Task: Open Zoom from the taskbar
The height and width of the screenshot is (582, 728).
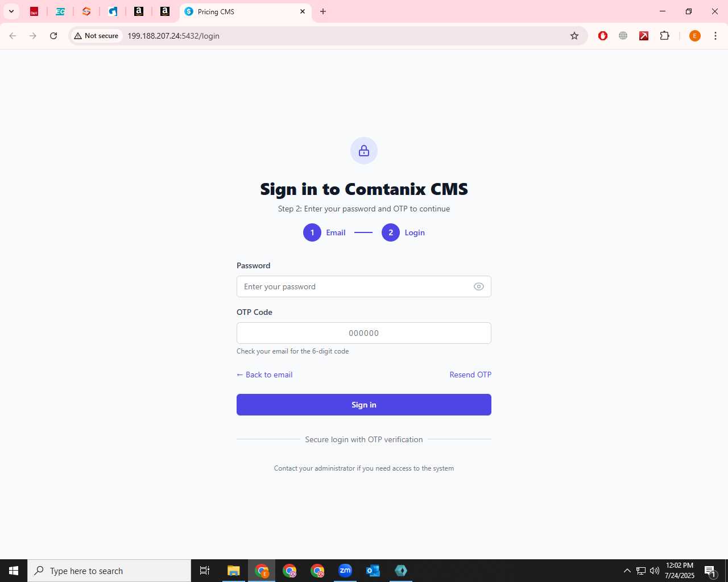Action: pyautogui.click(x=345, y=571)
